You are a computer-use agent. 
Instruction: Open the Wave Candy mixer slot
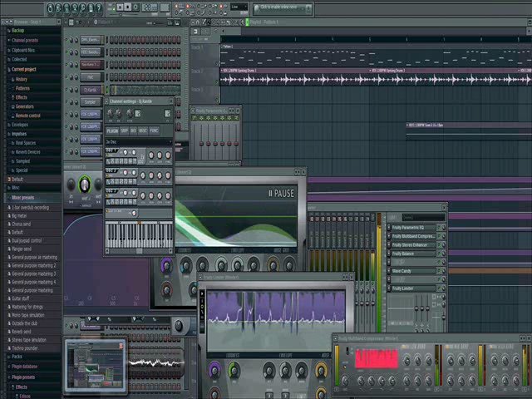click(x=413, y=271)
